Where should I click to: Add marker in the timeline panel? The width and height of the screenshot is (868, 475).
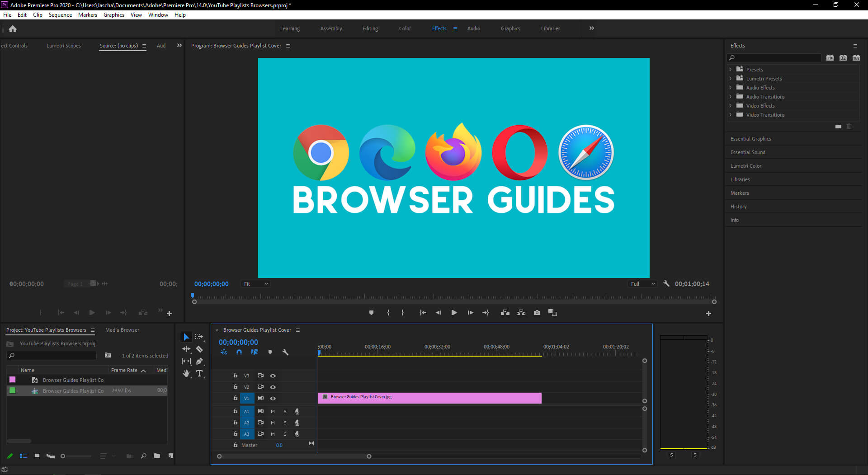pos(270,352)
